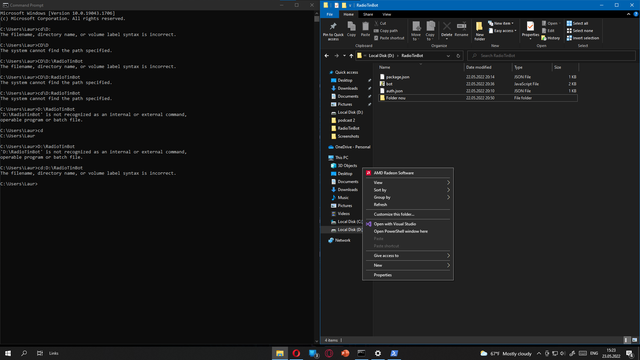Sort by Date modified column header

(x=488, y=67)
